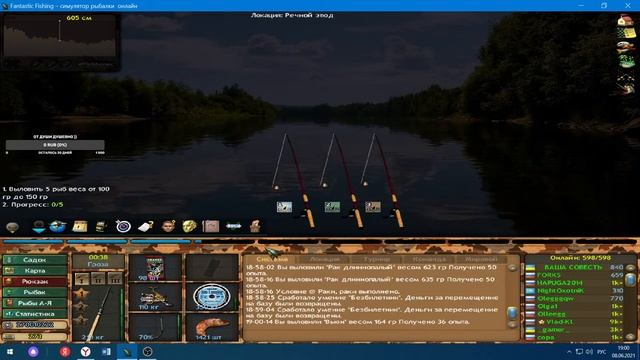Select player HAPUGA2014 in online list

560,283
